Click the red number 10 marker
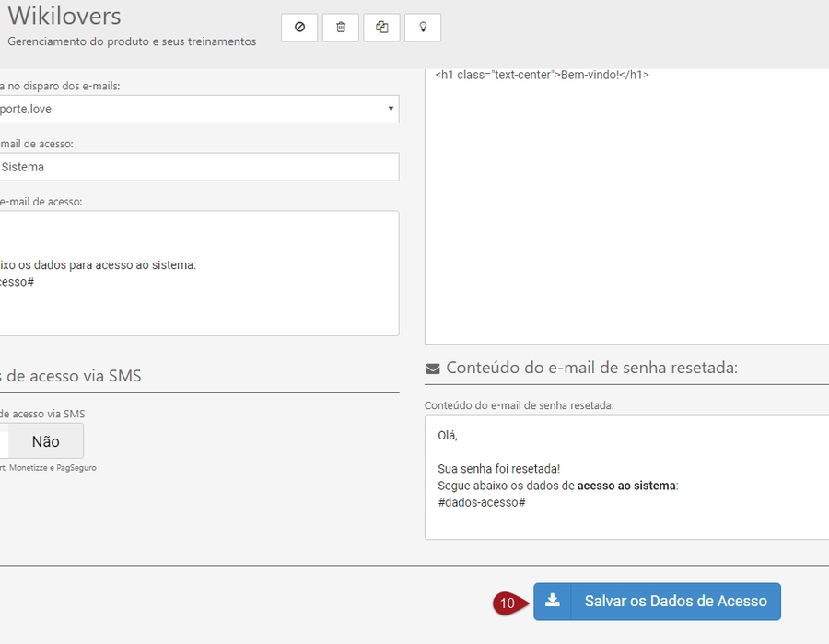 (508, 603)
